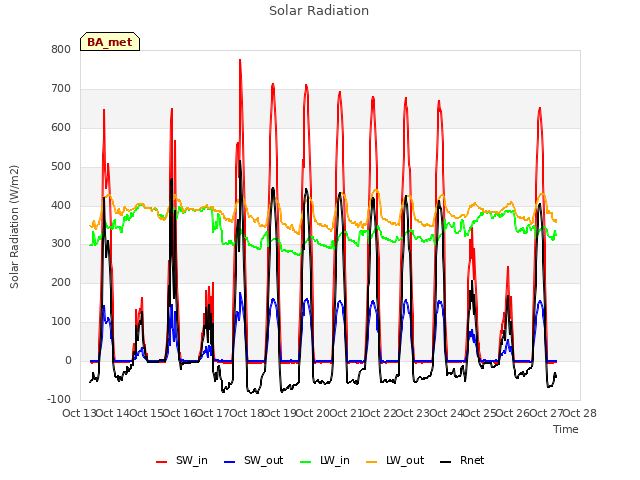Click the SW_in legend label

(192, 460)
